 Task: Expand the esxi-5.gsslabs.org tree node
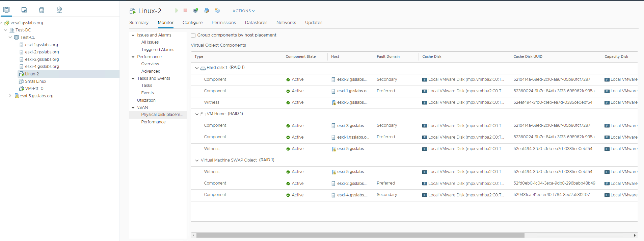(x=10, y=96)
